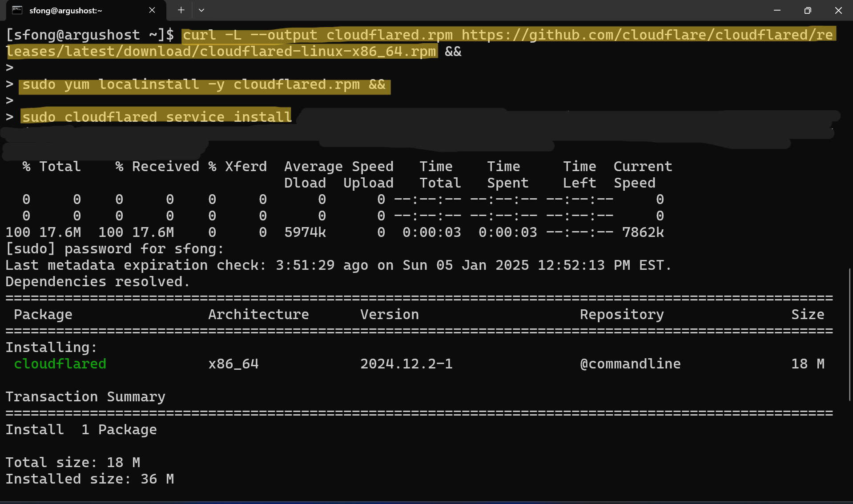This screenshot has width=853, height=504.
Task: Click the 'Last metadata expiration check' line
Action: [x=338, y=265]
